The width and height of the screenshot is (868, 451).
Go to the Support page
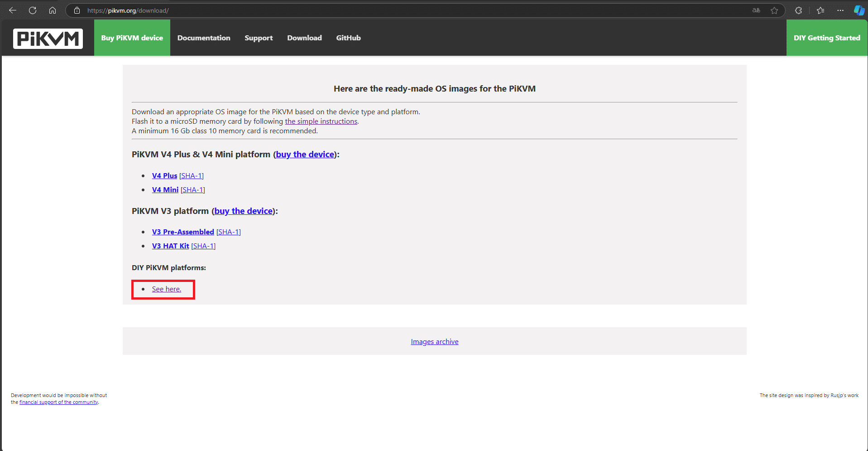(x=259, y=38)
